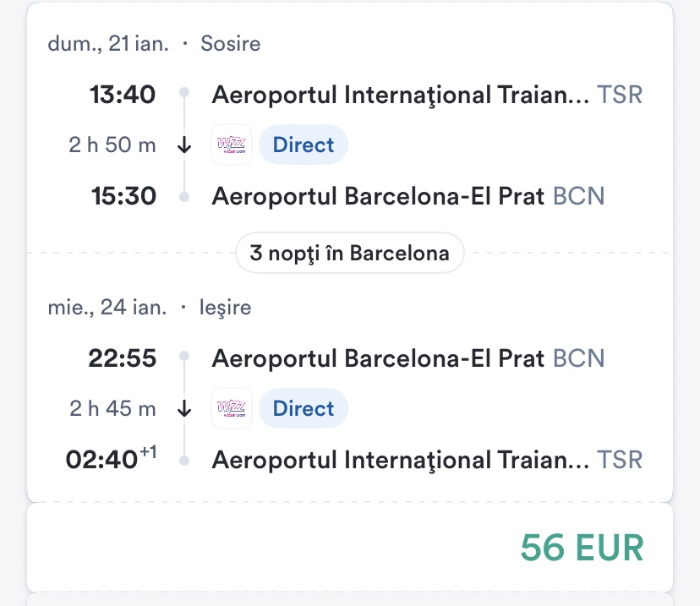
Task: Click the mie., 24 ian. date label
Action: point(107,307)
